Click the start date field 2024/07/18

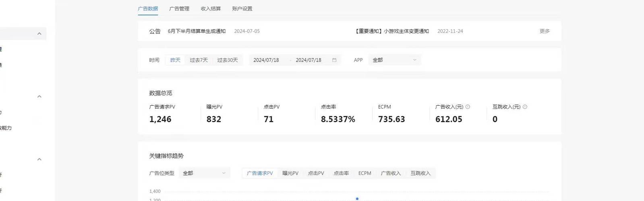pos(266,60)
